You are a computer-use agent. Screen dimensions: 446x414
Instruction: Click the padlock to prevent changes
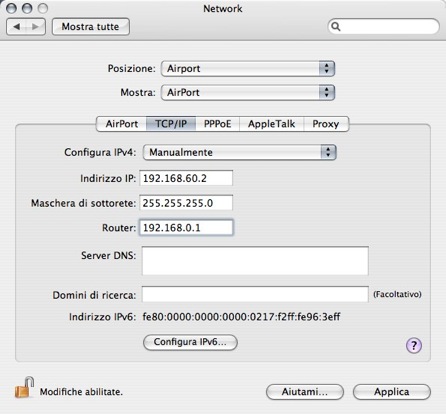point(24,387)
